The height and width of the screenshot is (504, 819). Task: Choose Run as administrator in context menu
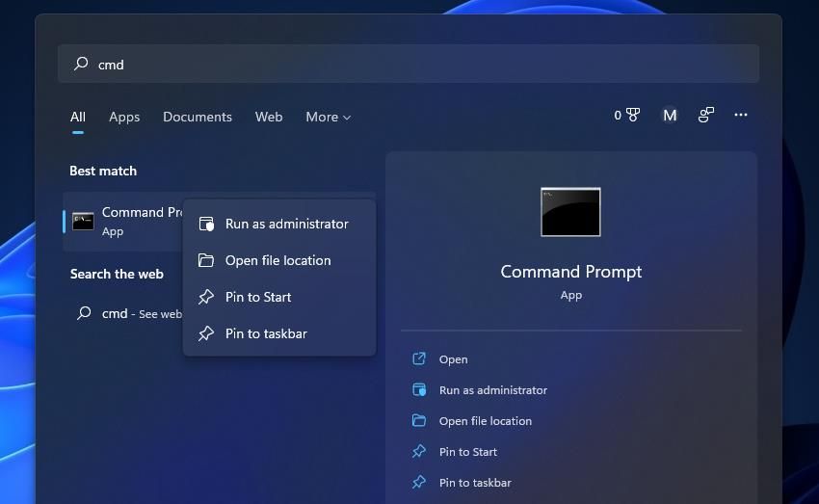279,225
